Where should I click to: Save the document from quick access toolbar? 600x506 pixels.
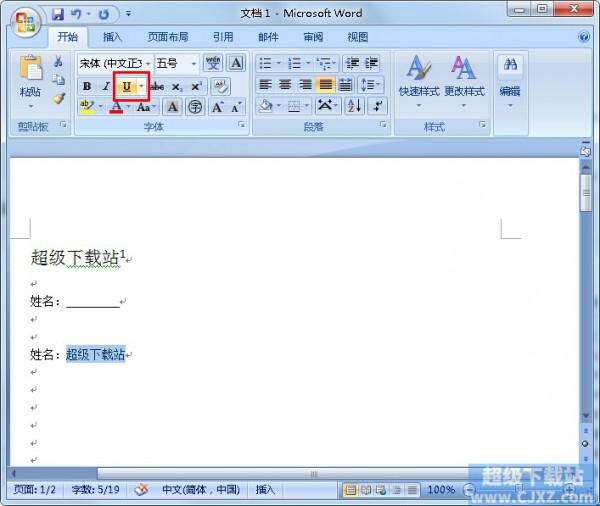pyautogui.click(x=58, y=15)
